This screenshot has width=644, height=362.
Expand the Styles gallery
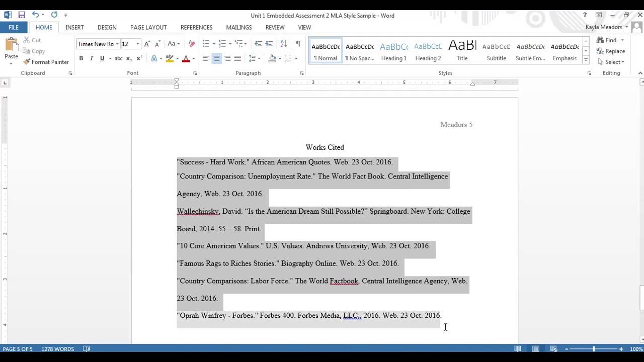coord(586,60)
